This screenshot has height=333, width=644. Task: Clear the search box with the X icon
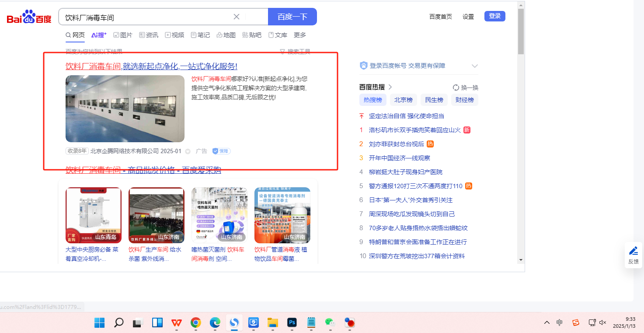coord(237,17)
